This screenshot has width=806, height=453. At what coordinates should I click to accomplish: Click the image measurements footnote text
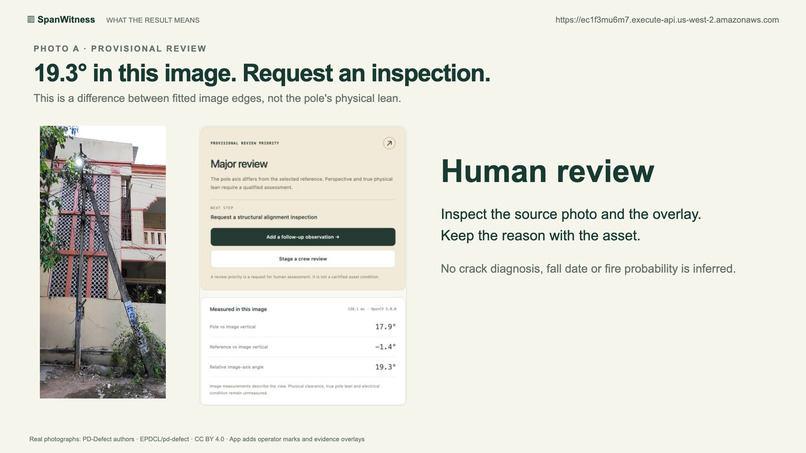(295, 389)
